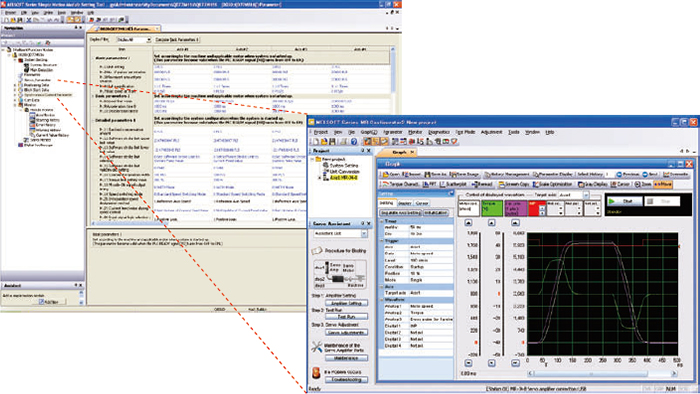
Task: Toggle the Cursor display button
Action: pyautogui.click(x=621, y=184)
